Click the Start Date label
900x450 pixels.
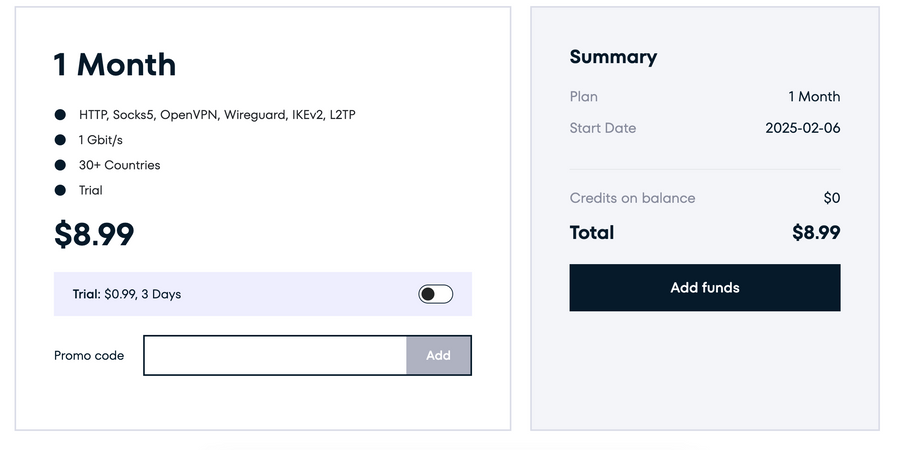click(602, 128)
